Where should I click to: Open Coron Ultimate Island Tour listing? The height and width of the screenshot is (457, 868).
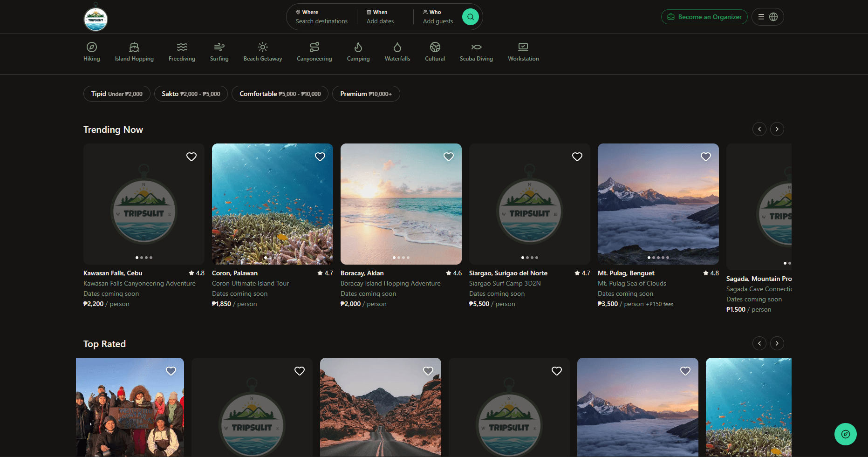coord(250,283)
